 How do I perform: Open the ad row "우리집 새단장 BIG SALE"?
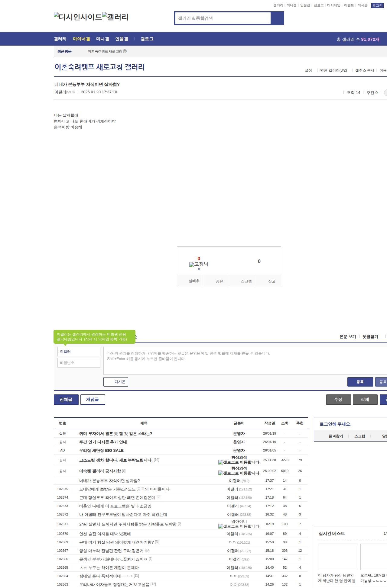coord(101,450)
